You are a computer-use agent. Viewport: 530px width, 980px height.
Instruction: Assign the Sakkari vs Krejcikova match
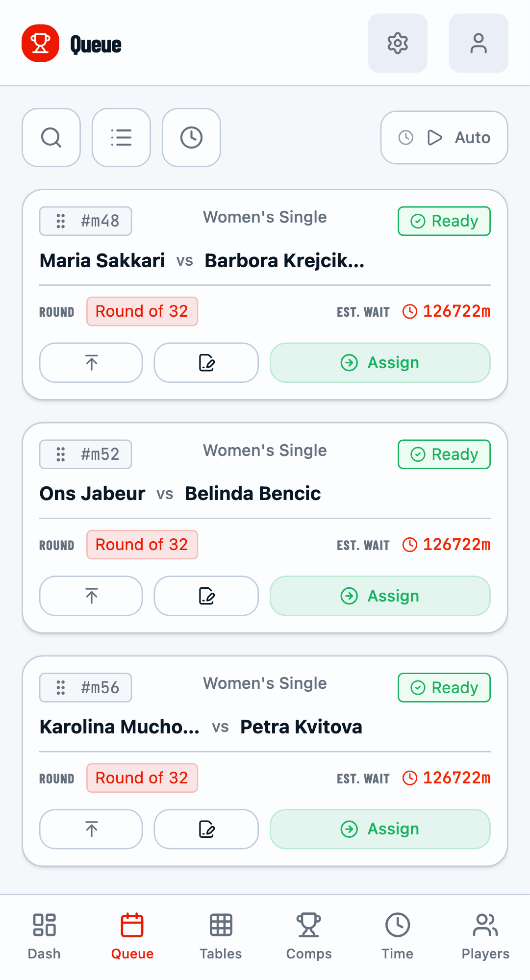point(380,363)
